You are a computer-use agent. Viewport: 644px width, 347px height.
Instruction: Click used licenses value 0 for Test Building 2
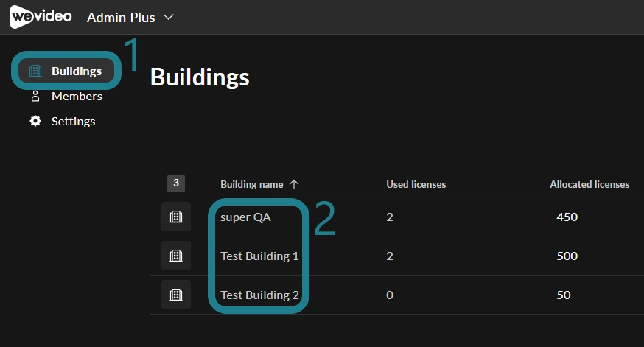[x=390, y=295]
